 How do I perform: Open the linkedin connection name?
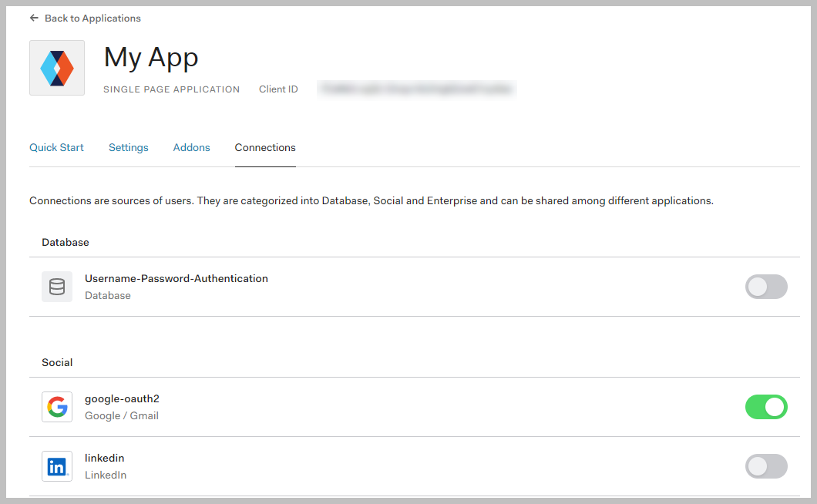104,458
